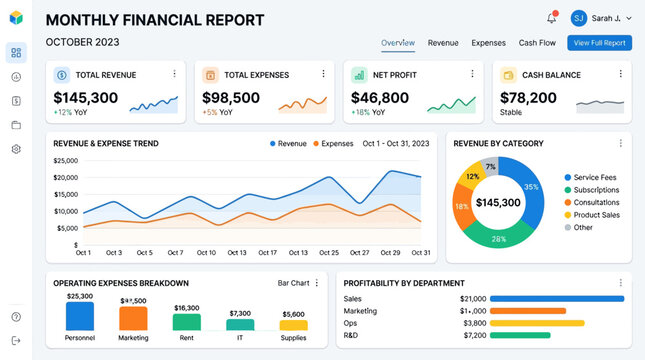Open Cash Balance card options menu

pos(620,74)
